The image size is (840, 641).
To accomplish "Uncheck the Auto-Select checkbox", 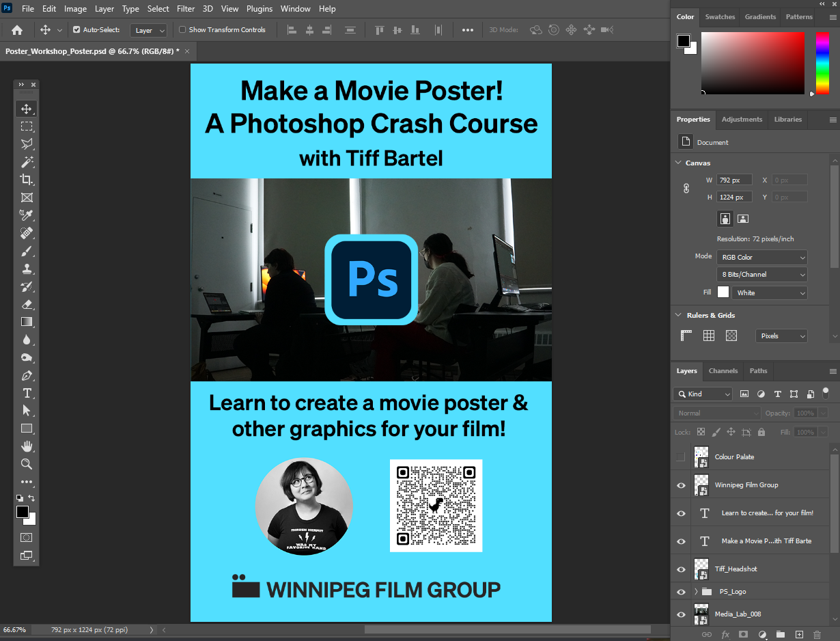I will 76,30.
